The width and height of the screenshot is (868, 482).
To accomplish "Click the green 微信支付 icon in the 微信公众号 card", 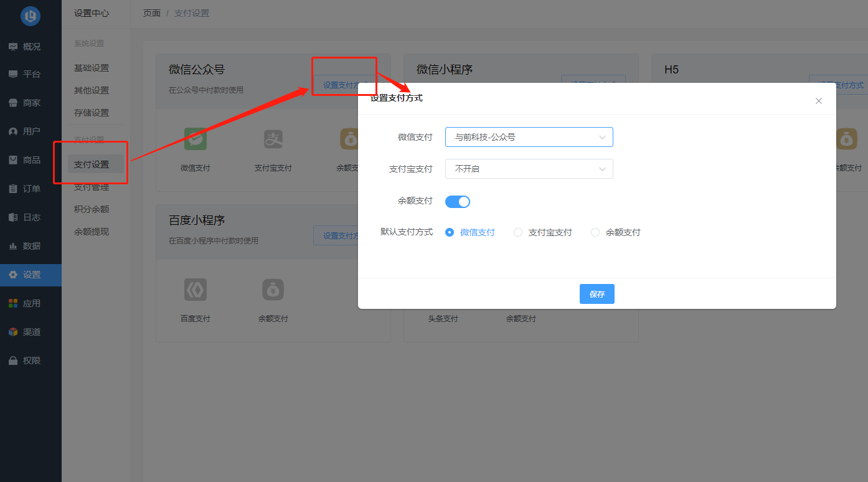I will pos(196,139).
